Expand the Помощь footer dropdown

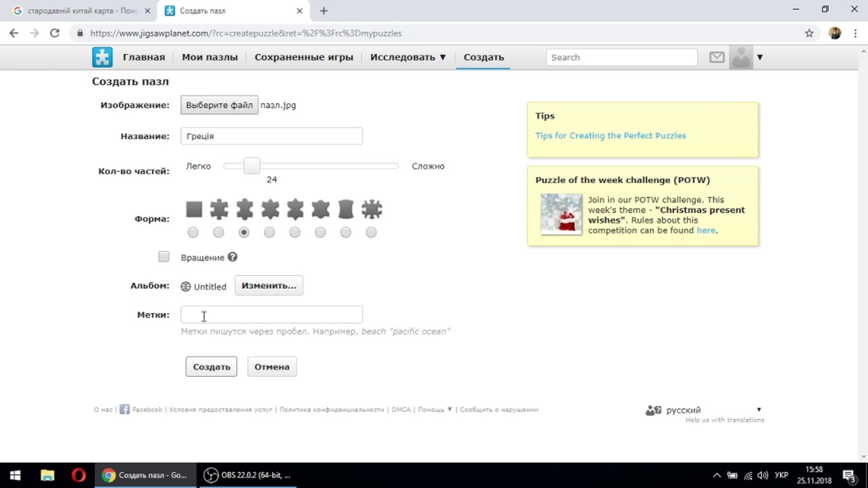(x=435, y=409)
